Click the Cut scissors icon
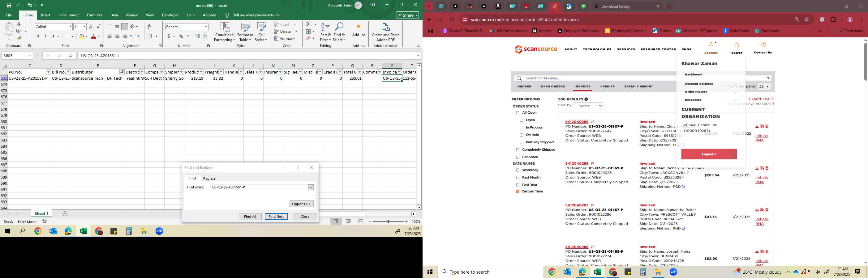This screenshot has width=868, height=278. pyautogui.click(x=19, y=24)
